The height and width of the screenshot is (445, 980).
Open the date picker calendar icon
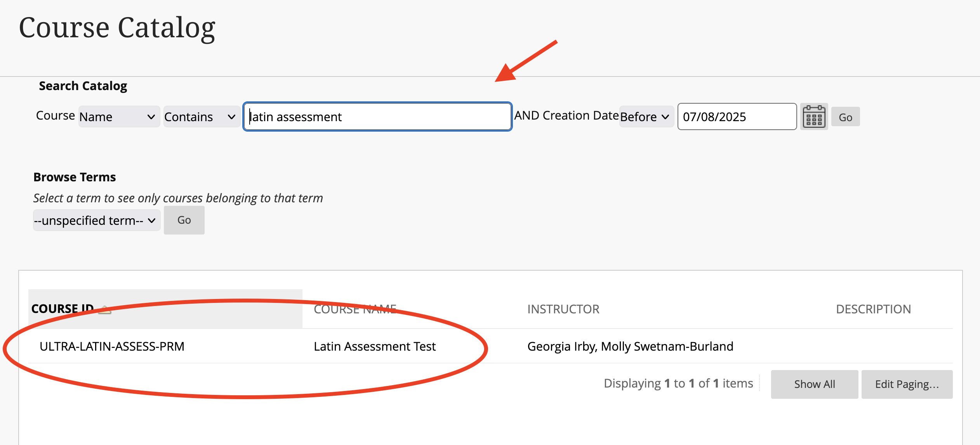tap(814, 116)
